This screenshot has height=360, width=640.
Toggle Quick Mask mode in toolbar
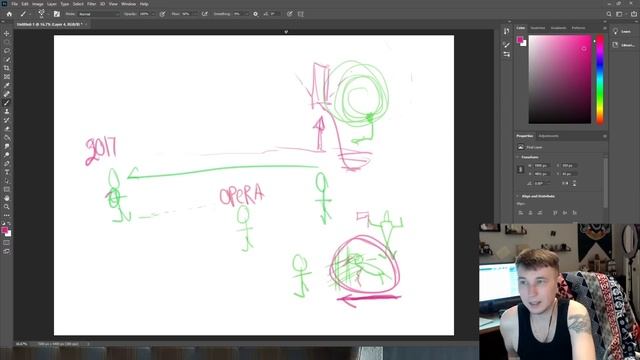pyautogui.click(x=7, y=243)
